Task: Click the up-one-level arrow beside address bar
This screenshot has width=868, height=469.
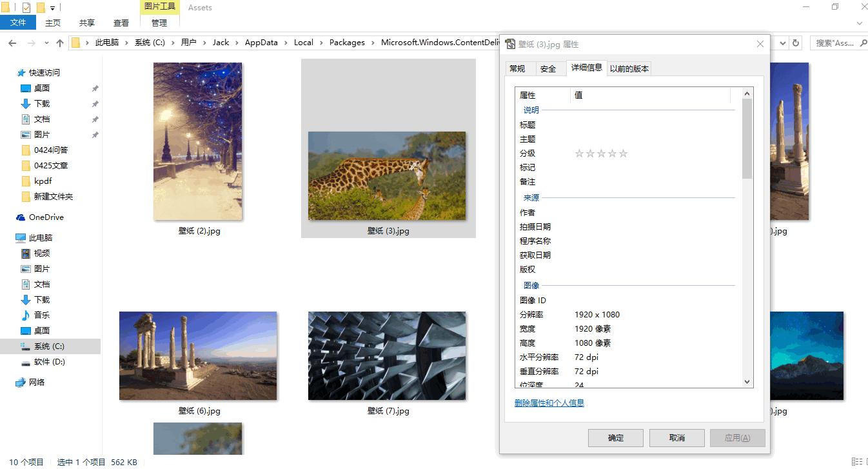Action: point(59,43)
